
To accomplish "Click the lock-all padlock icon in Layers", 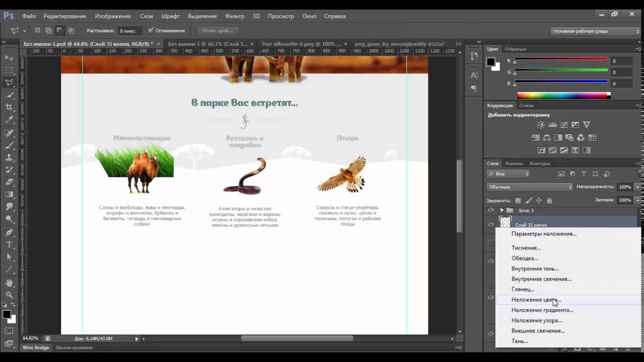I will point(549,200).
